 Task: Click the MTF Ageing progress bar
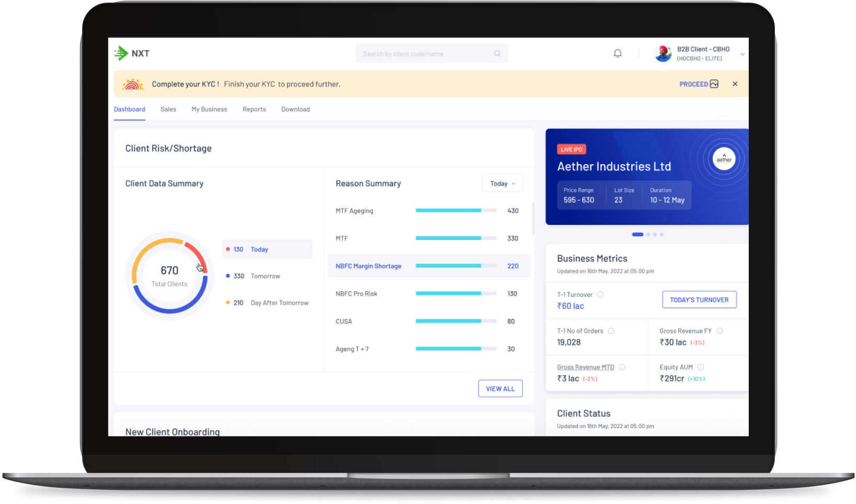tap(456, 211)
